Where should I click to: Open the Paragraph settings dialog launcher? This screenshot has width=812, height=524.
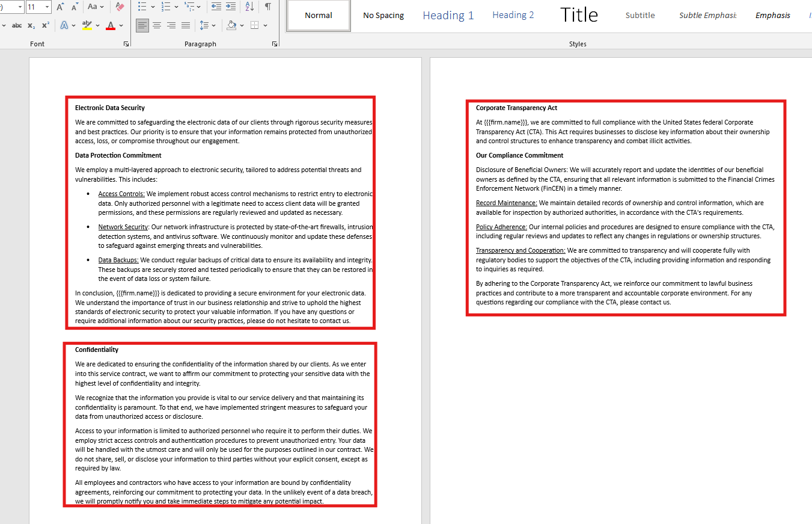[275, 44]
